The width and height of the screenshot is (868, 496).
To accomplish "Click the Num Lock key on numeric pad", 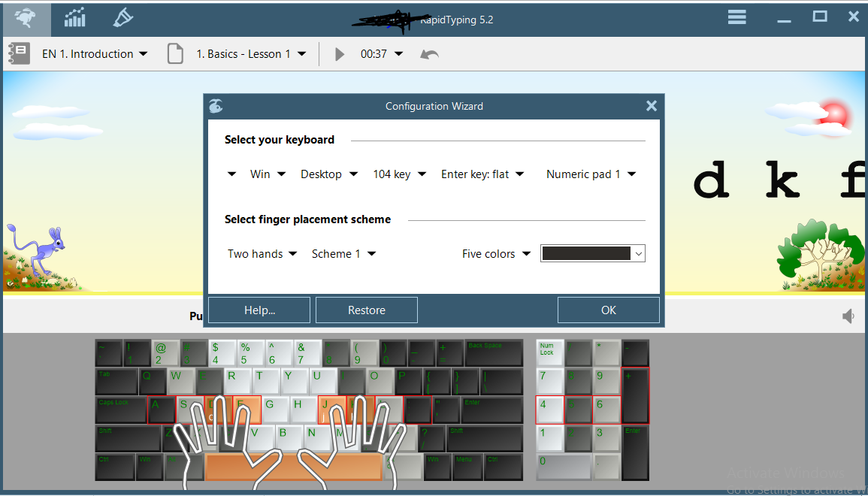I will pos(549,353).
